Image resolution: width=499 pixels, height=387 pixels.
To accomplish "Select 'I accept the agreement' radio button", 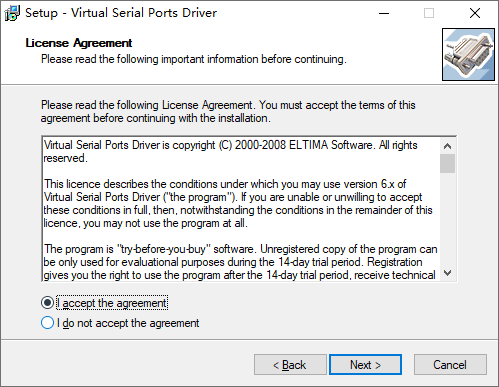I will (x=47, y=303).
